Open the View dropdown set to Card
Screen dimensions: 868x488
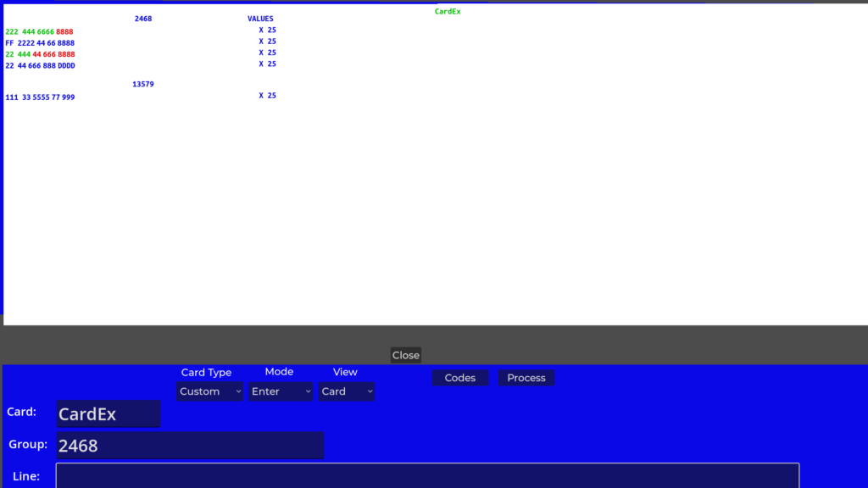click(346, 391)
